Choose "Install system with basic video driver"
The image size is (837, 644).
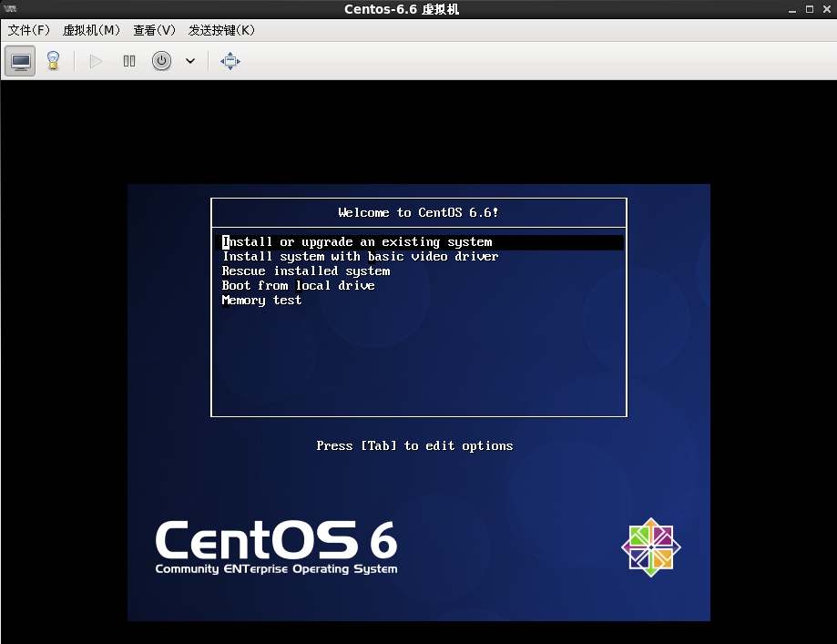(x=360, y=257)
